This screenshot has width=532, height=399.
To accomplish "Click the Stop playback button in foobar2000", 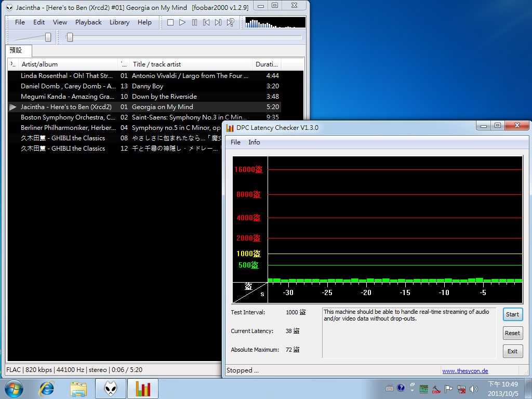I will (x=170, y=22).
